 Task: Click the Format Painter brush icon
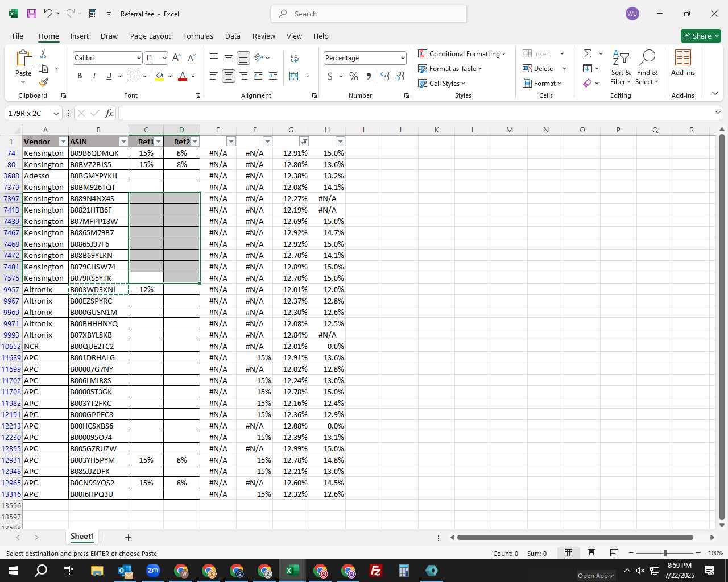(x=43, y=83)
